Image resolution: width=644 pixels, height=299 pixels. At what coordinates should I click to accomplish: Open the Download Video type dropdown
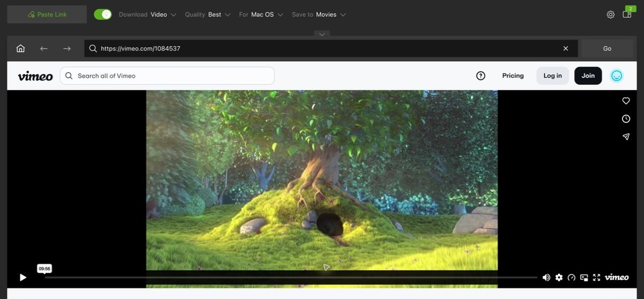point(148,14)
